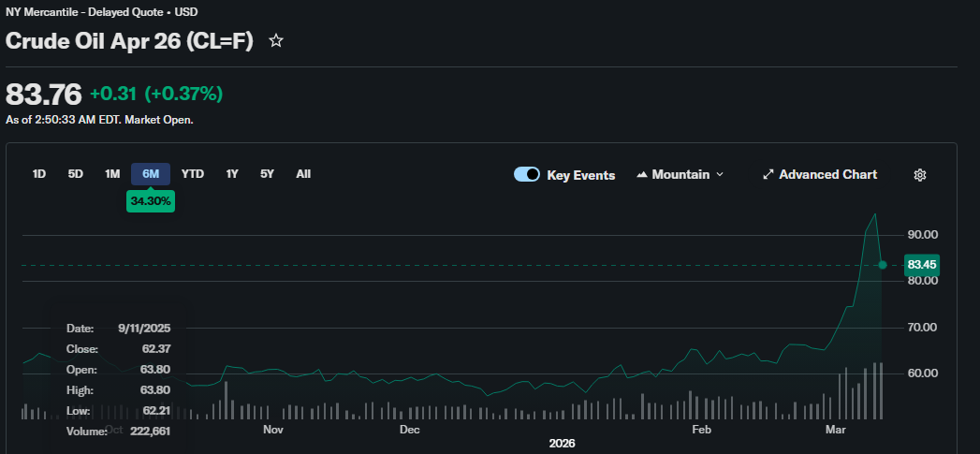The width and height of the screenshot is (980, 454).
Task: Click the 90.00 axis label
Action: pos(922,235)
